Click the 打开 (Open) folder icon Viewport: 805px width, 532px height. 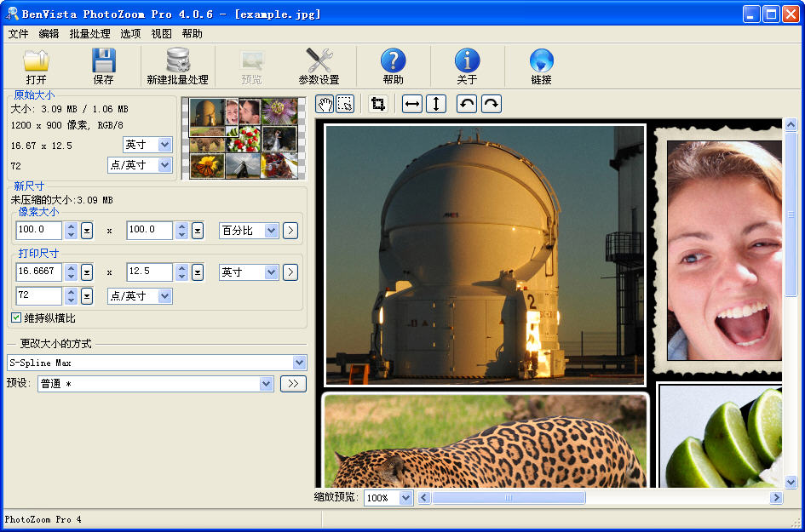coord(36,61)
